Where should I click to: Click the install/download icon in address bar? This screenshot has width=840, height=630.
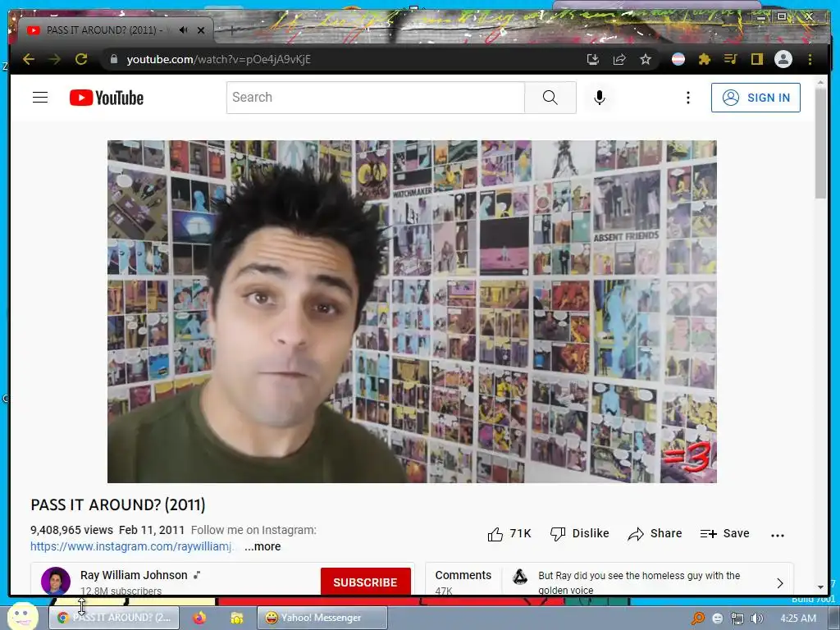592,59
